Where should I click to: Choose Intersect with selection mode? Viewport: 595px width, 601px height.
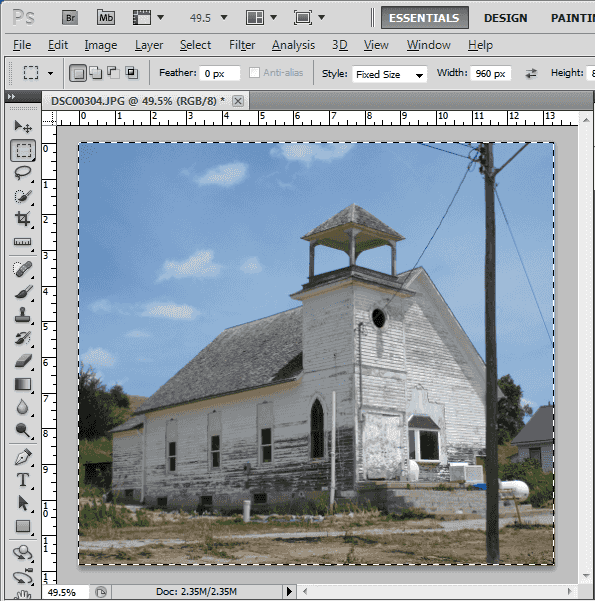[131, 72]
